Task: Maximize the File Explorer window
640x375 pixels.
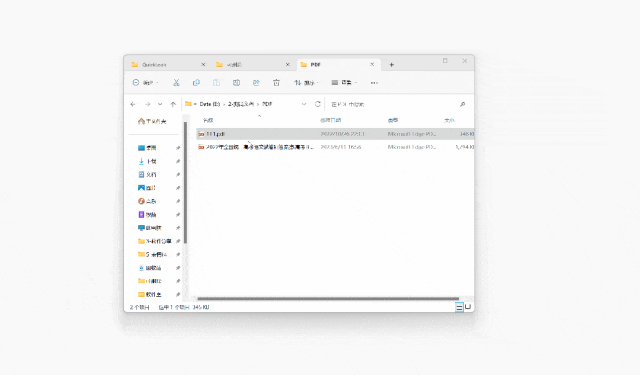Action: pyautogui.click(x=445, y=61)
